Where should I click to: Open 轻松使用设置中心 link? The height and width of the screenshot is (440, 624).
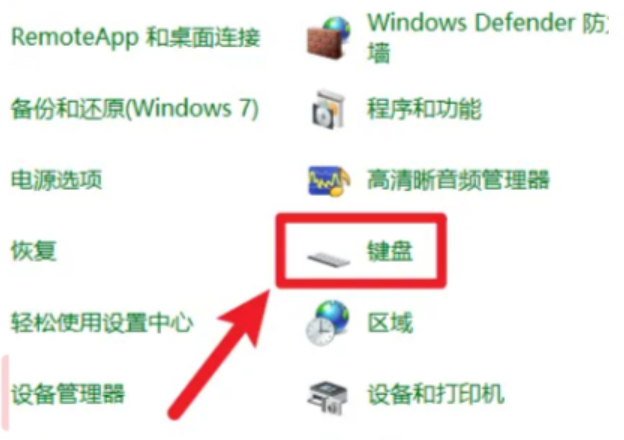[x=102, y=322]
